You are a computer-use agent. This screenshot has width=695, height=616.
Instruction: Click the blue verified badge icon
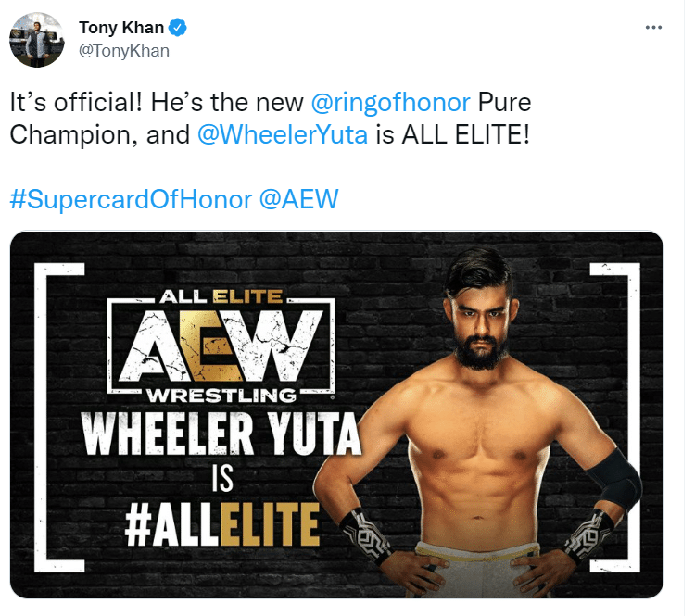[x=178, y=28]
